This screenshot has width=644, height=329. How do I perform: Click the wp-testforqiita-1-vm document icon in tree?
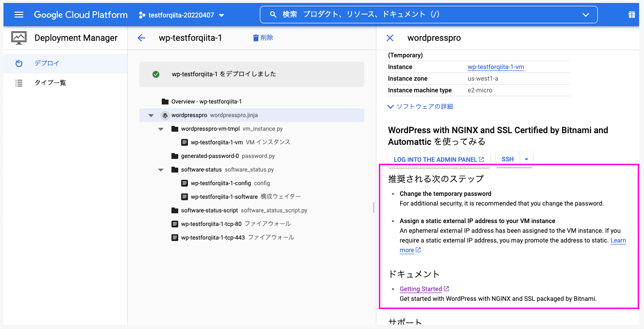tap(185, 142)
